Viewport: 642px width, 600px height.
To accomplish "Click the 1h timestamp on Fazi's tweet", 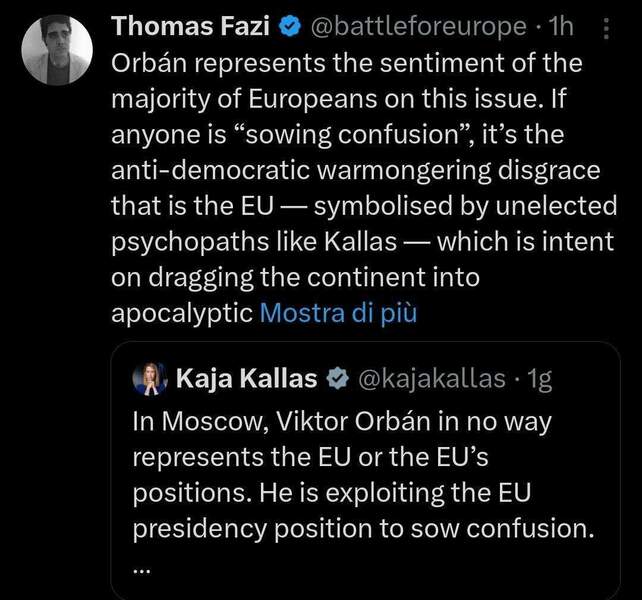I will click(568, 25).
